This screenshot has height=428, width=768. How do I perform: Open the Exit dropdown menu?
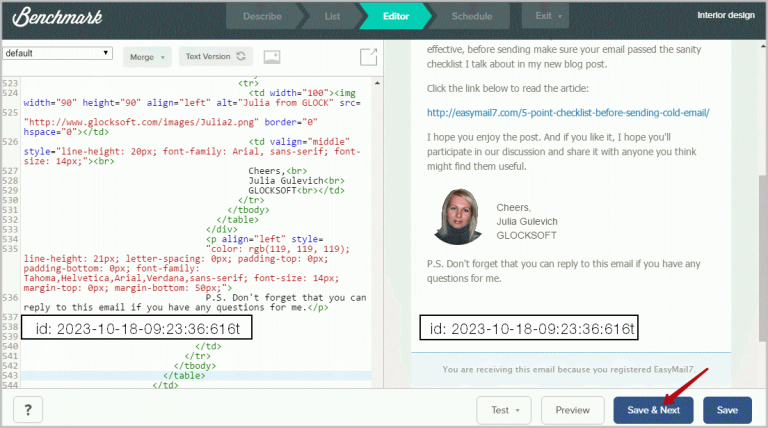point(548,16)
